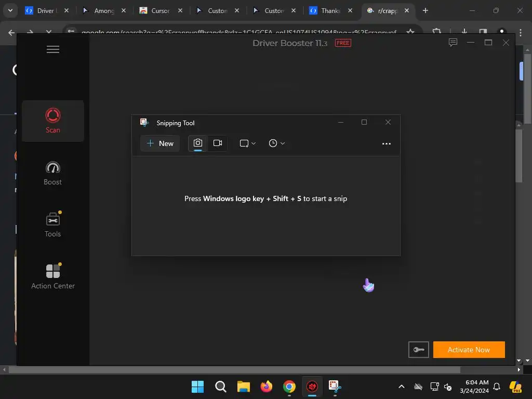Open the Scan section in Driver Booster
Image resolution: width=532 pixels, height=399 pixels.
pos(53,121)
